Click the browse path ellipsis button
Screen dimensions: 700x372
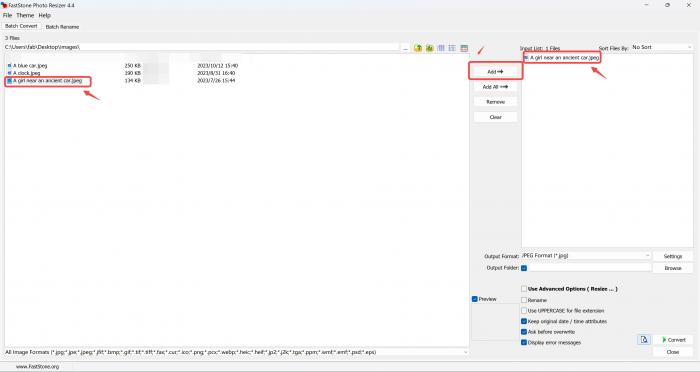tap(405, 48)
